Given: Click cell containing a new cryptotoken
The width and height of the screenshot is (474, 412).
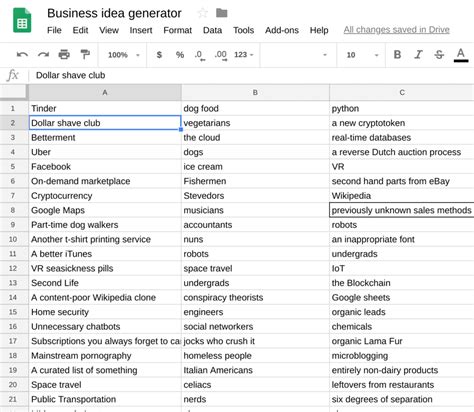Looking at the screenshot, I should 402,123.
